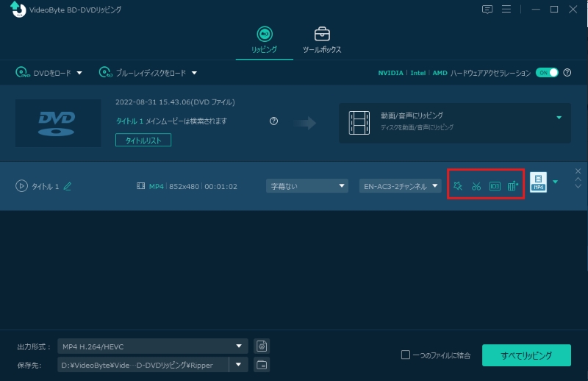Play タイトル 1 preview

coord(21,186)
